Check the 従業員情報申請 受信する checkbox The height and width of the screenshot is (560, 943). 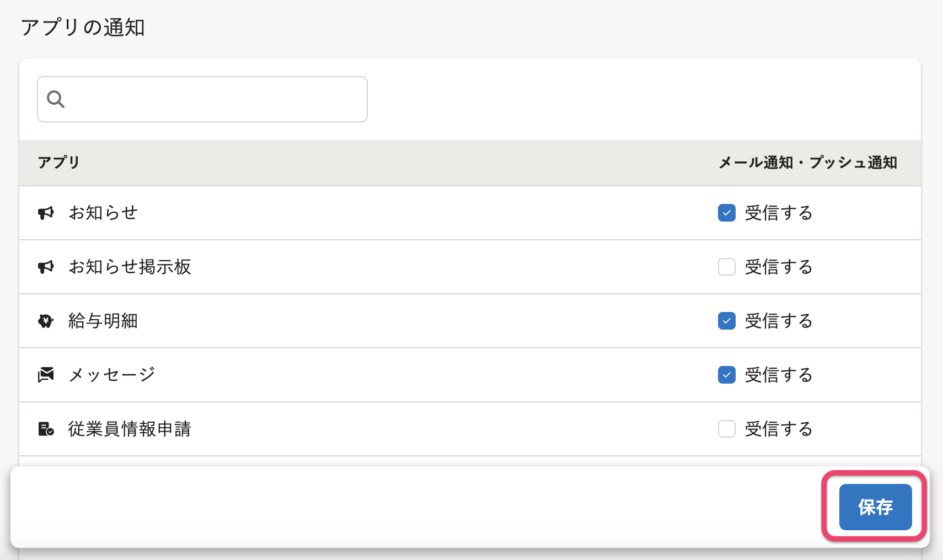(726, 429)
